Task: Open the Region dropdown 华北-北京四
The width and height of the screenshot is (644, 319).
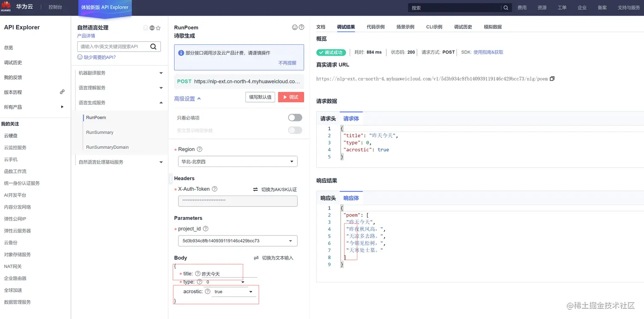Action: click(238, 161)
